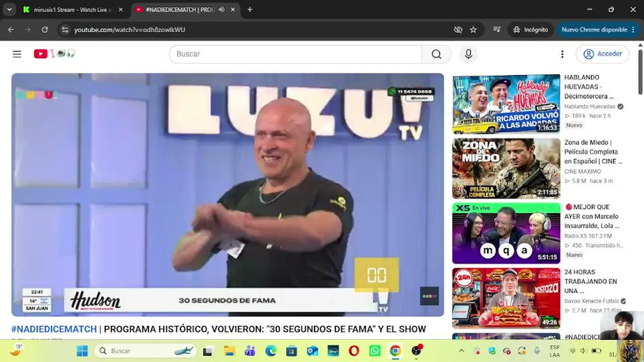Screen dimensions: 644x362
Task: Open Zona de Miedo Película Completa title
Action: pos(593,152)
